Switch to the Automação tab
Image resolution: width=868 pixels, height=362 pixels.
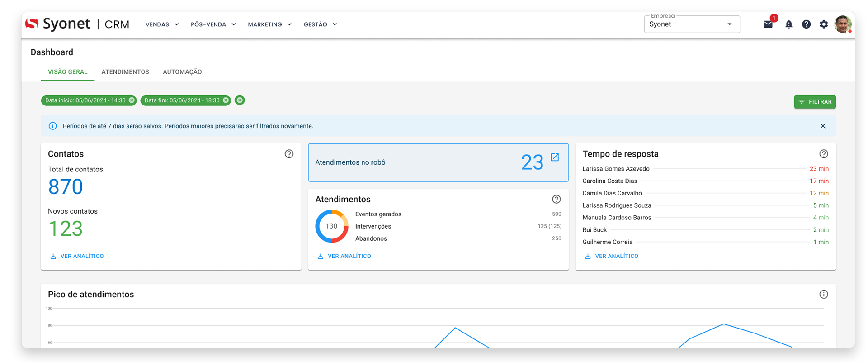pos(182,72)
